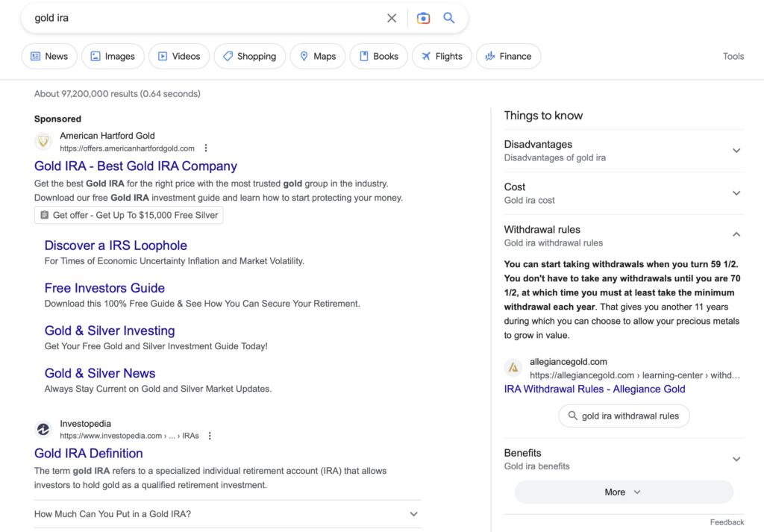Image resolution: width=764 pixels, height=532 pixels.
Task: Click the Investopedia favicon
Action: pos(43,428)
